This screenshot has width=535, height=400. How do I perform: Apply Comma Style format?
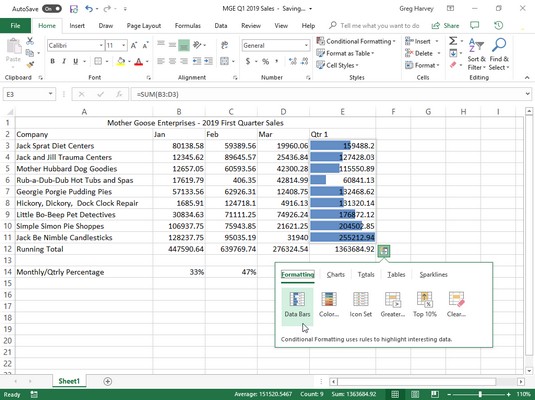click(x=277, y=62)
